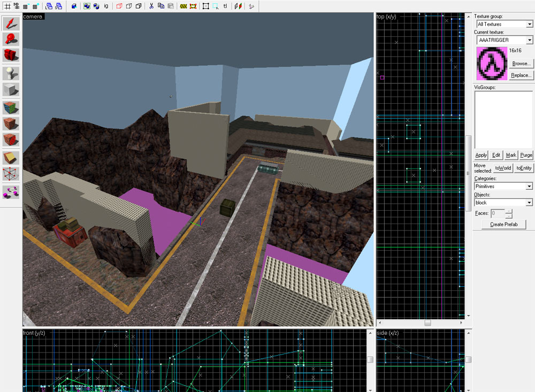Click the VisGroups Purge button
Screen dimensions: 535x392
tap(526, 155)
